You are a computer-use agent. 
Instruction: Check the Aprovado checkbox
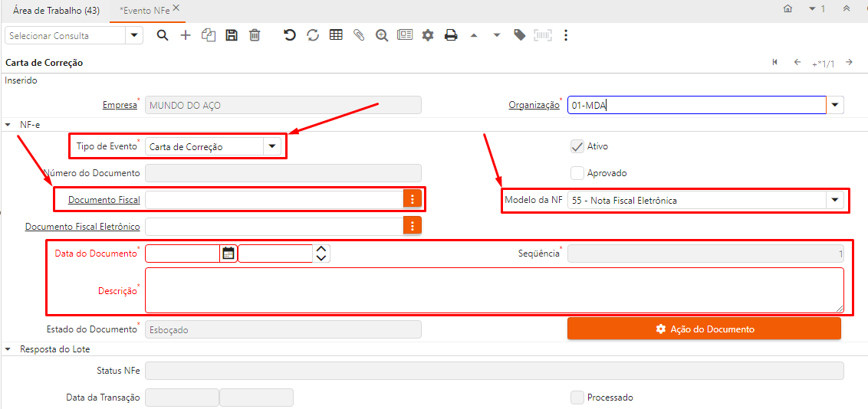577,173
